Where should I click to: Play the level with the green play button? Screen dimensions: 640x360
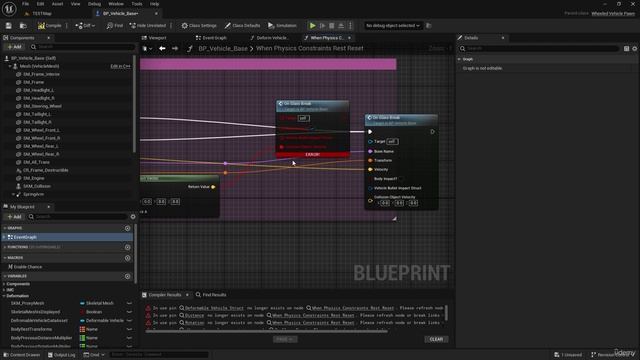[x=312, y=26]
